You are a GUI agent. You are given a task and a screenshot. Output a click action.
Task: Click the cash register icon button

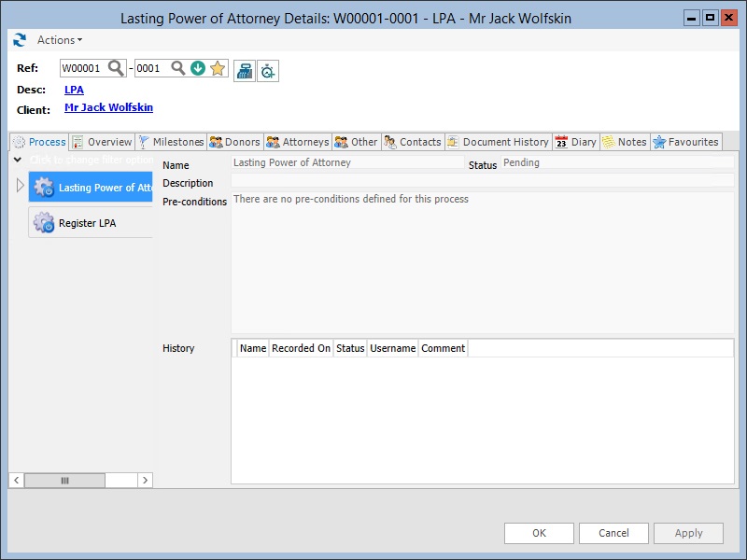click(244, 71)
